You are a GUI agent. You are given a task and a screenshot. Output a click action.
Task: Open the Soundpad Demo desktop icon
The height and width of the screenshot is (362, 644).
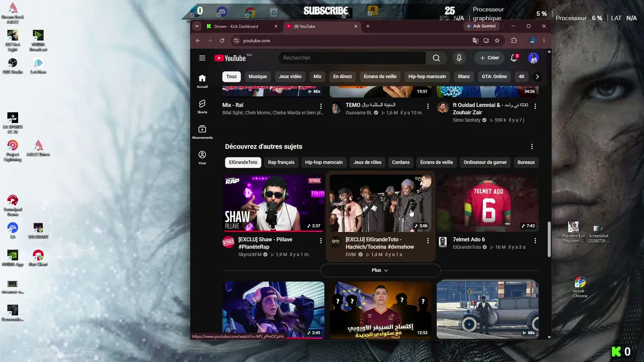13,205
